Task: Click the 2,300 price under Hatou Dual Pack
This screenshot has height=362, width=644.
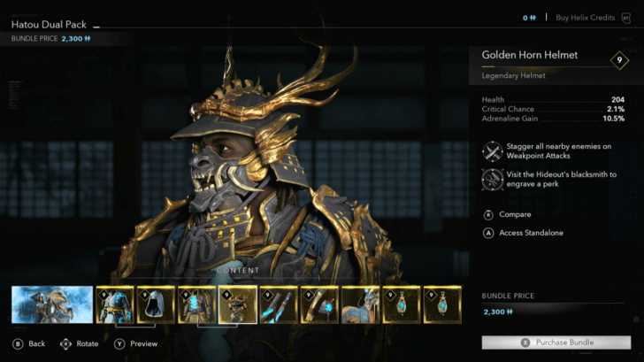Action: point(75,39)
